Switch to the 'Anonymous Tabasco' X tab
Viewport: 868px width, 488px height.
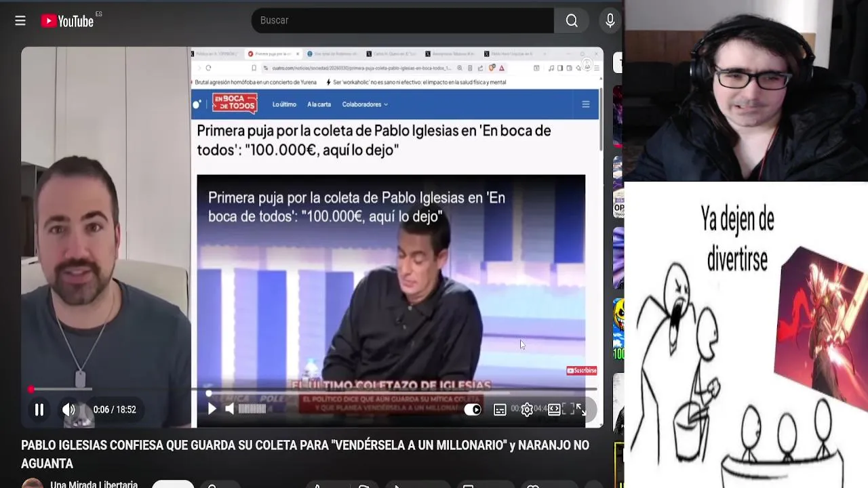tap(451, 54)
